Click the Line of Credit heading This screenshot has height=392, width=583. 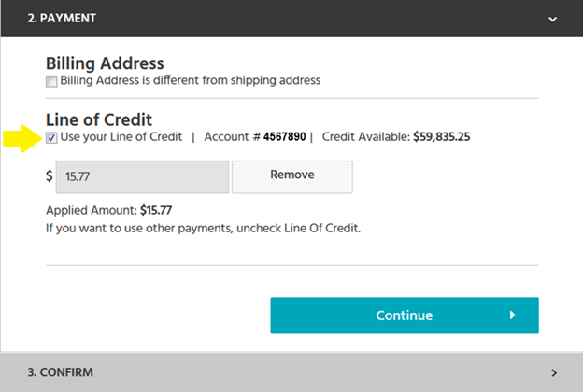pos(99,119)
